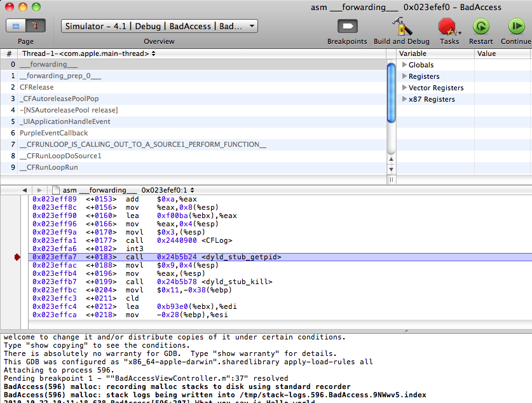Select stack frame __forwarding_prep_0___

click(x=193, y=76)
